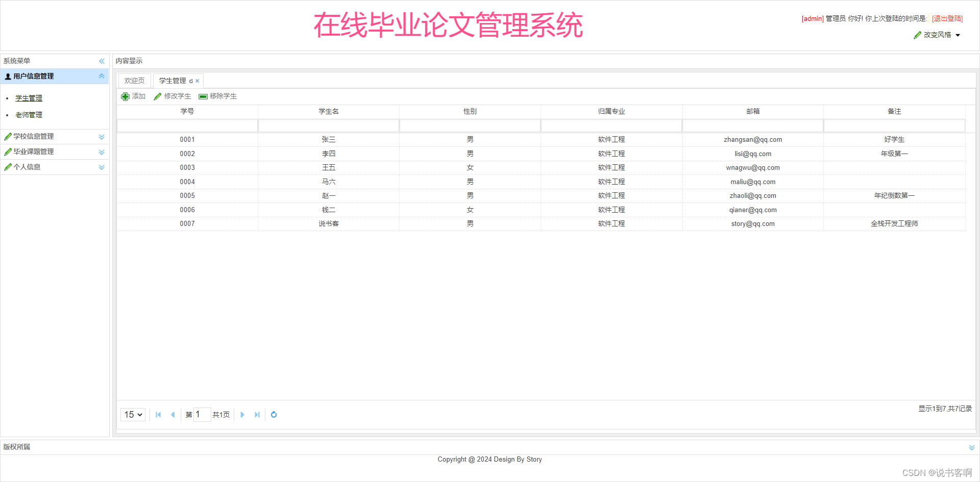The height and width of the screenshot is (482, 980).
Task: Close the 学生管理 tab
Action: tap(198, 81)
